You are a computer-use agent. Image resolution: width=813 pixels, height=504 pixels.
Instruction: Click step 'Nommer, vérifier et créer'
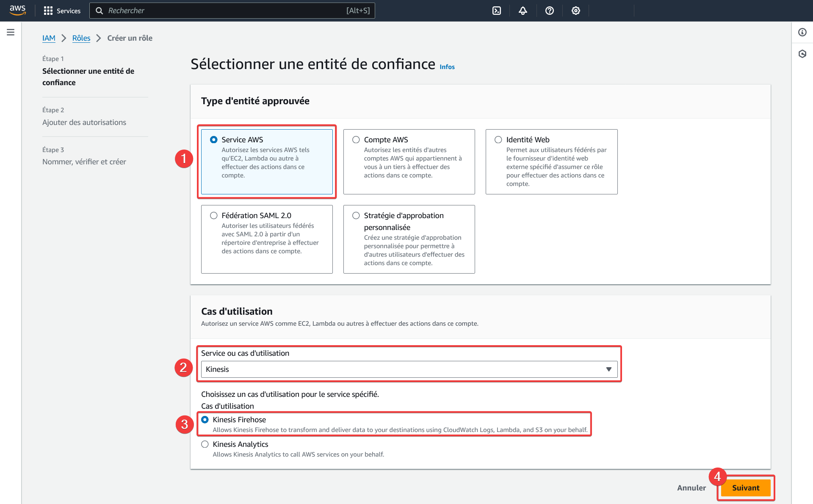tap(84, 162)
